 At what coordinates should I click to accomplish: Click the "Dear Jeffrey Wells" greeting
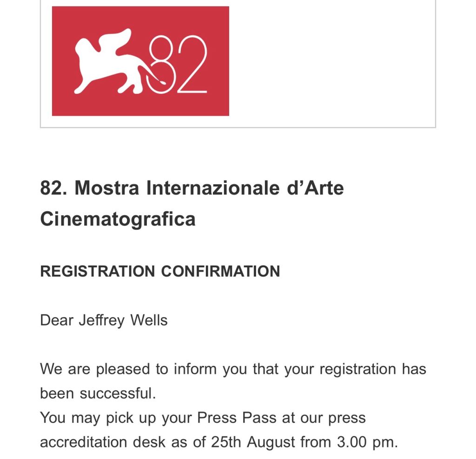[104, 320]
